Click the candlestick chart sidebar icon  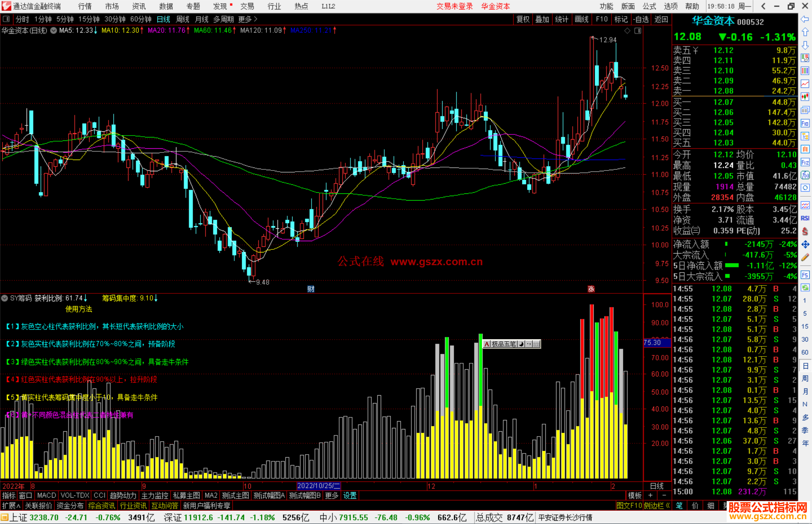[x=805, y=97]
